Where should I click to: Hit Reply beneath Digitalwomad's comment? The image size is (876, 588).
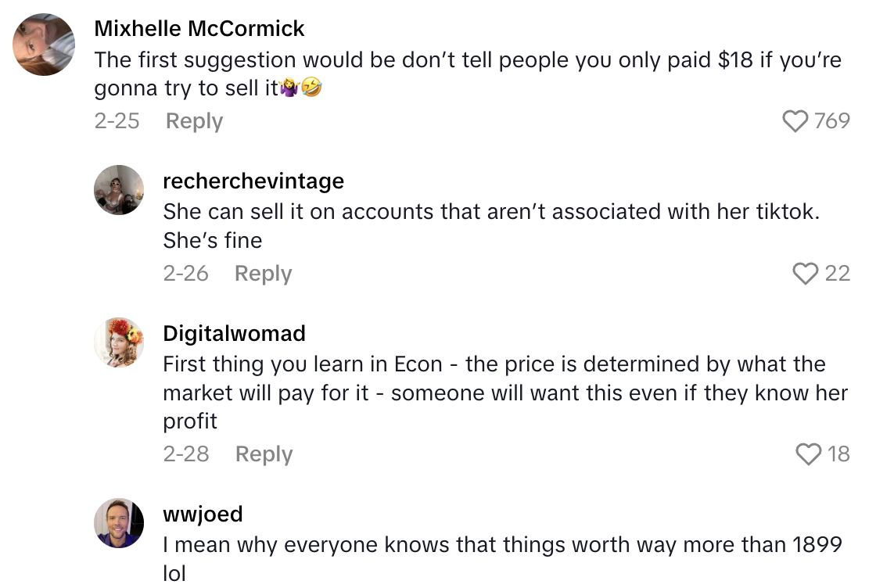coord(264,454)
